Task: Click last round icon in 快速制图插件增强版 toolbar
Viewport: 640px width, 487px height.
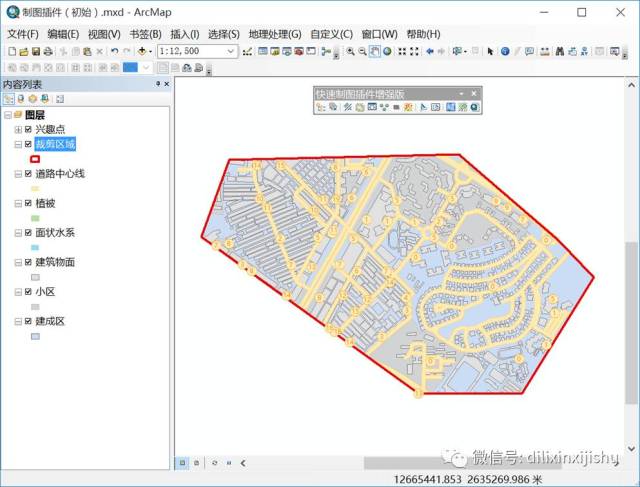Action: tap(474, 107)
